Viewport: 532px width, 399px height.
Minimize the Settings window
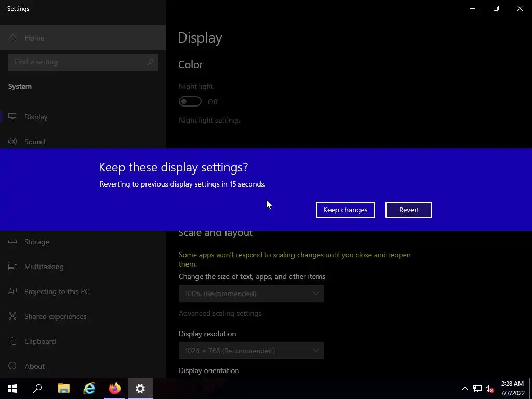pos(472,8)
